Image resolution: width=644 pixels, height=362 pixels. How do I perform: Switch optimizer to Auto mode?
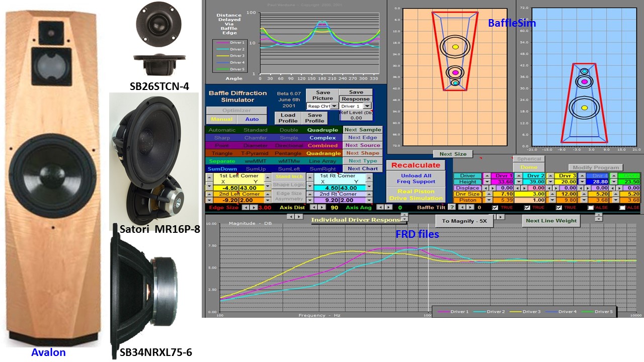(252, 119)
